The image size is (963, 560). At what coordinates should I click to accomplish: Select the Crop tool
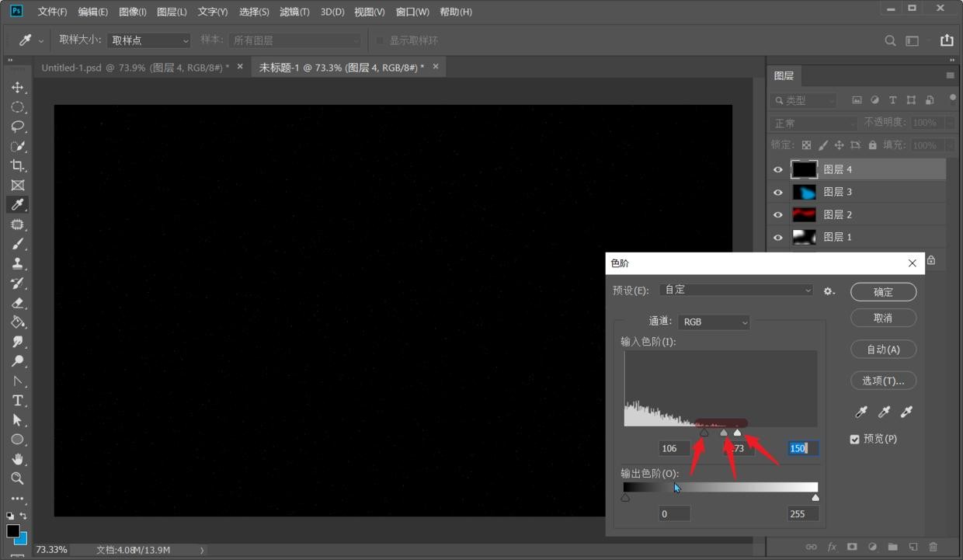coord(17,165)
